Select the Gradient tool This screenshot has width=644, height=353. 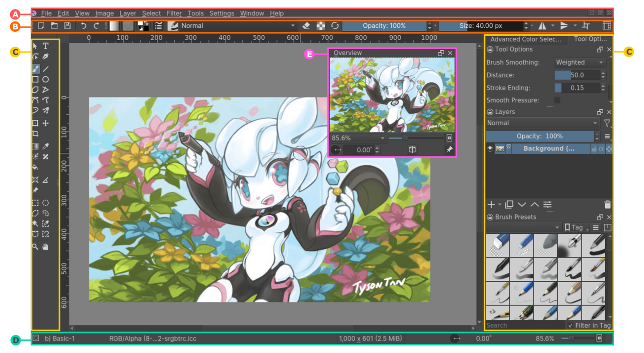(x=36, y=146)
